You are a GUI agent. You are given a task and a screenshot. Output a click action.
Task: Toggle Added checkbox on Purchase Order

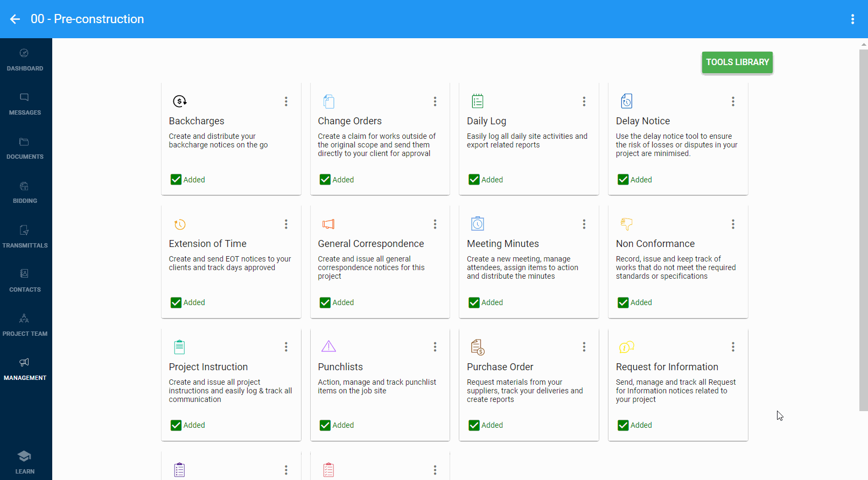[474, 425]
